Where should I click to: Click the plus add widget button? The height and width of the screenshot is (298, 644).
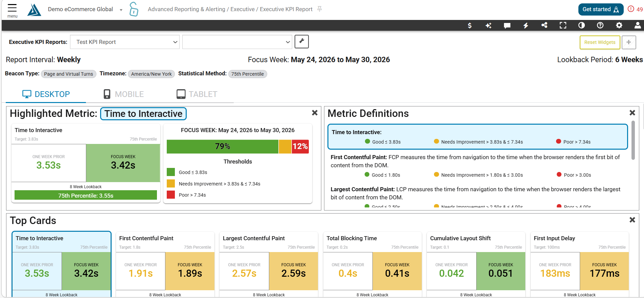pyautogui.click(x=629, y=42)
